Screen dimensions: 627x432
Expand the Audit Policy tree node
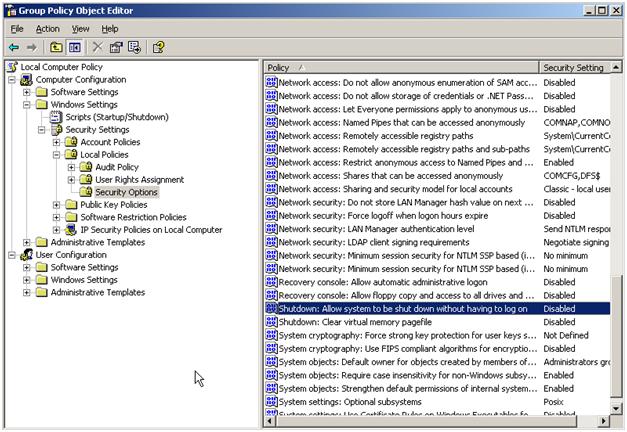click(72, 167)
